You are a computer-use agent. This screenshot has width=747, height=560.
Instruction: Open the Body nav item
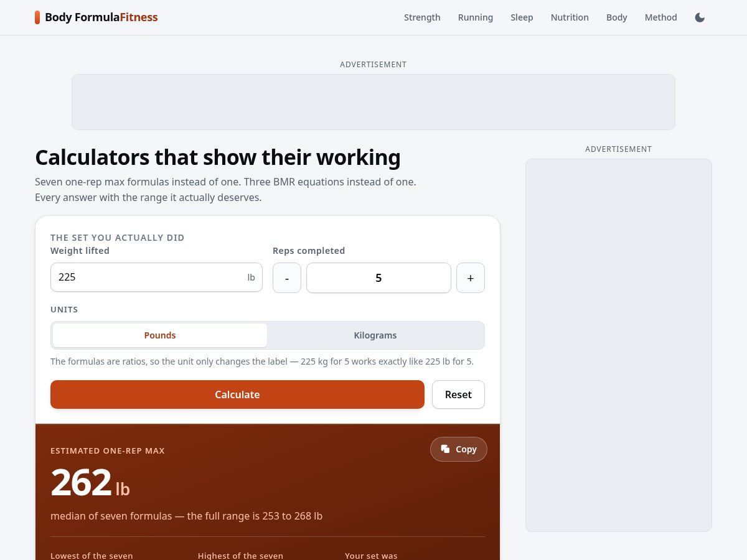coord(617,17)
